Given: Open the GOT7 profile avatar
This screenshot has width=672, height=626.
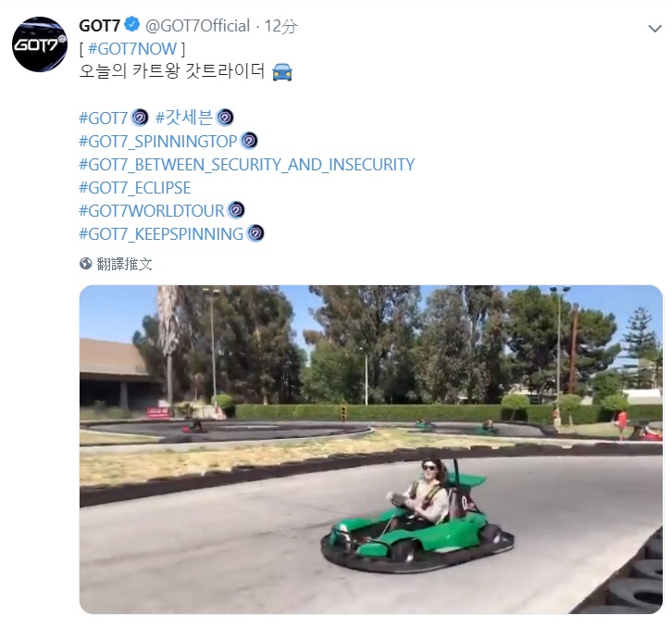Looking at the screenshot, I should tap(40, 44).
